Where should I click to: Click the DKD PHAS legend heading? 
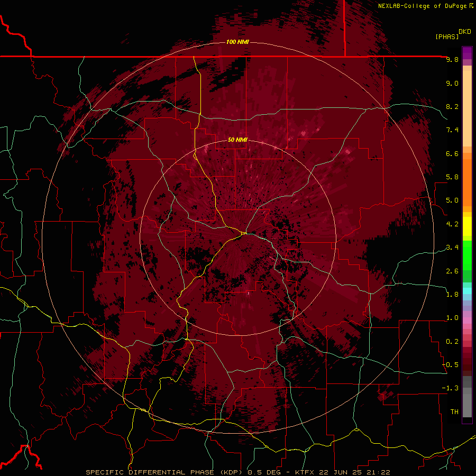point(453,34)
